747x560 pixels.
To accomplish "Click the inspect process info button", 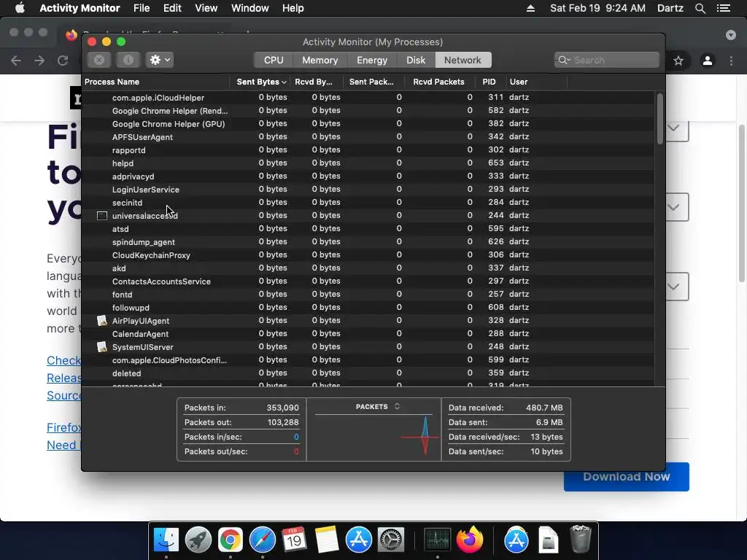I will [x=128, y=60].
